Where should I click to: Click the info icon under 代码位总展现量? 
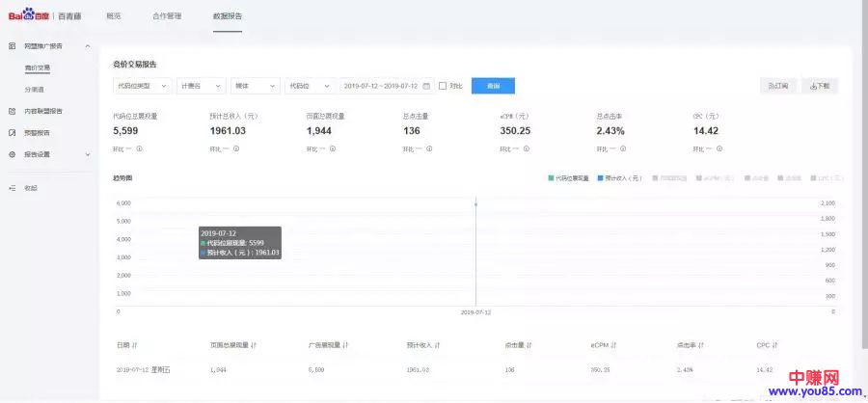[140, 148]
